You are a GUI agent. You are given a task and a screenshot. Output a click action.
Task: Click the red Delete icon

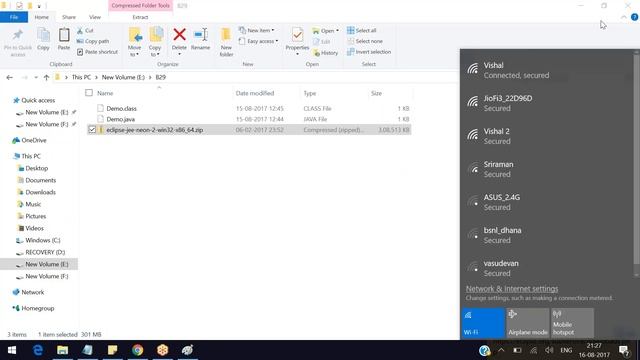(x=179, y=35)
